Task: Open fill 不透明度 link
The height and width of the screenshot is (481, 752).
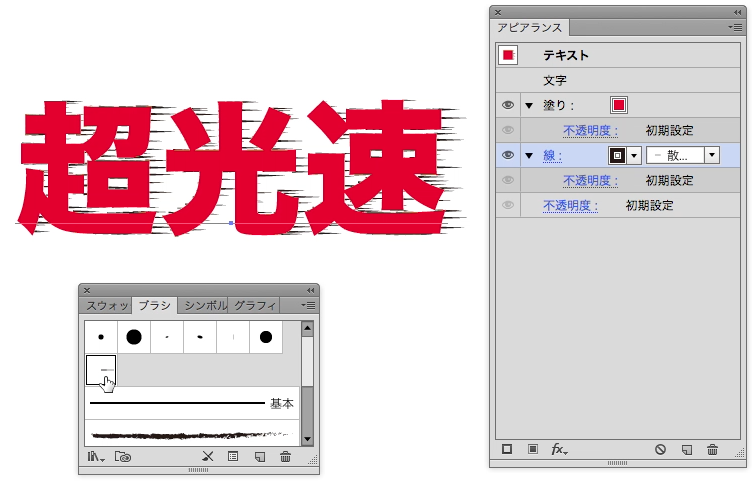Action: click(590, 130)
